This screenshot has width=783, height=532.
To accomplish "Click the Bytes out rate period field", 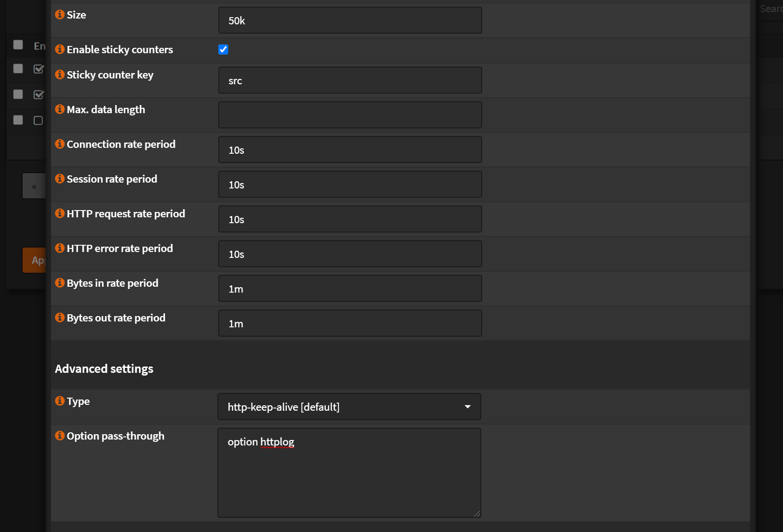I will [350, 323].
